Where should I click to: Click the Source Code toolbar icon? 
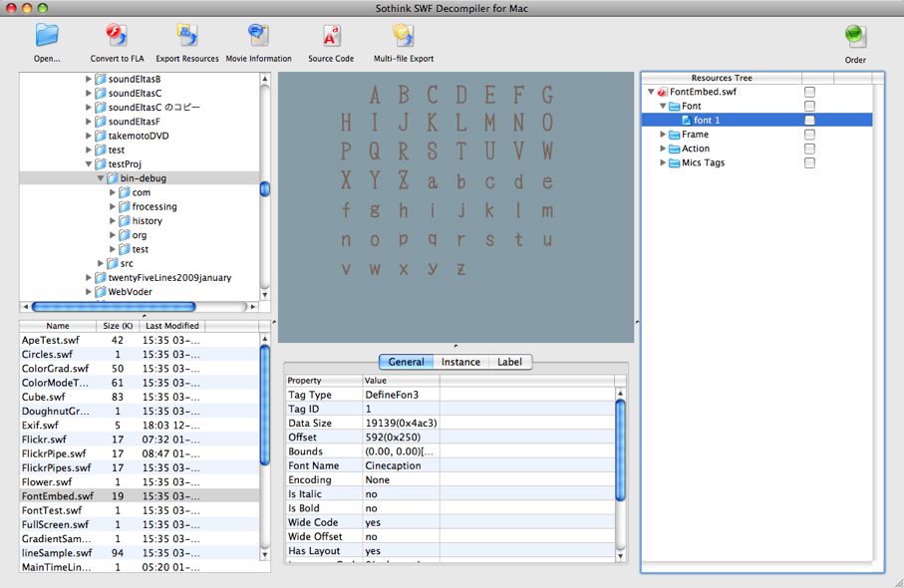(x=331, y=36)
